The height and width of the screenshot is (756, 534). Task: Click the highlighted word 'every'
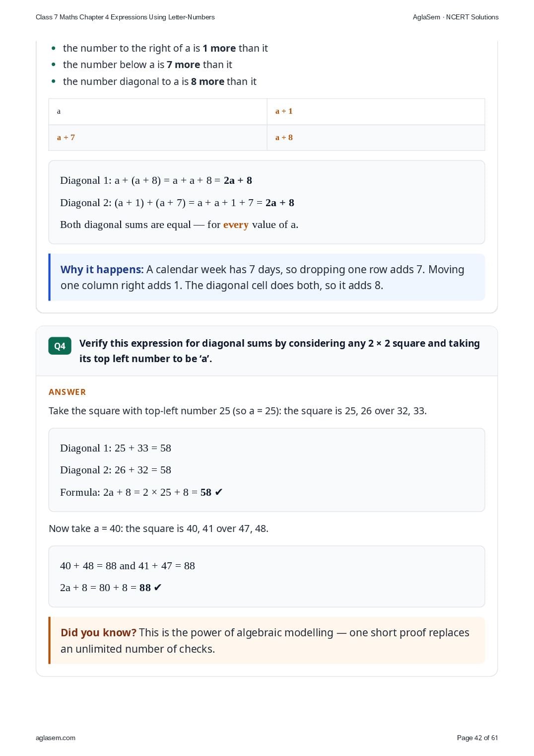pyautogui.click(x=236, y=225)
